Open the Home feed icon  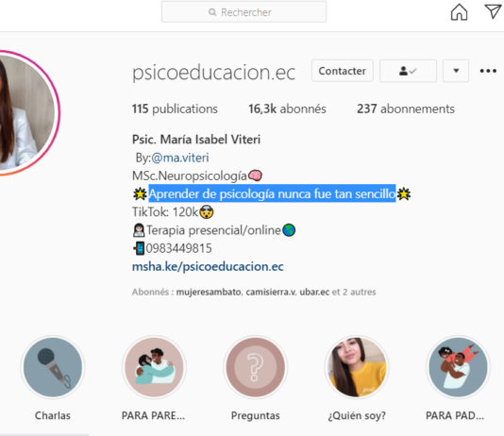click(x=459, y=12)
